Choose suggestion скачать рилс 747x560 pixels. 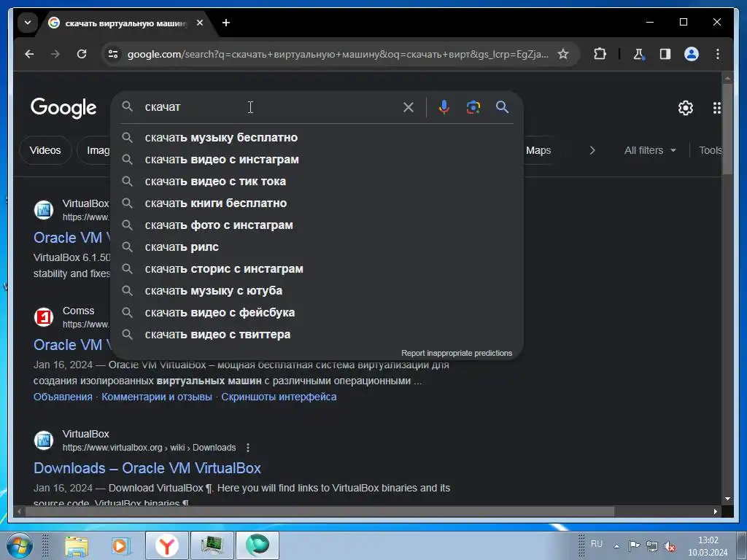[317, 247]
